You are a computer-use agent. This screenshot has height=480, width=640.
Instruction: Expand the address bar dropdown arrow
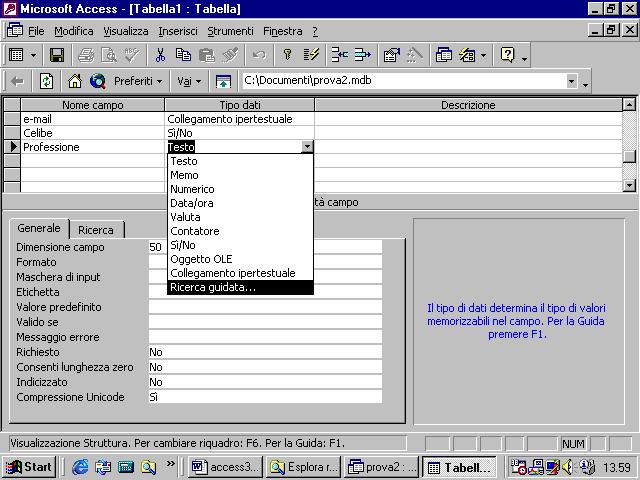pos(571,82)
